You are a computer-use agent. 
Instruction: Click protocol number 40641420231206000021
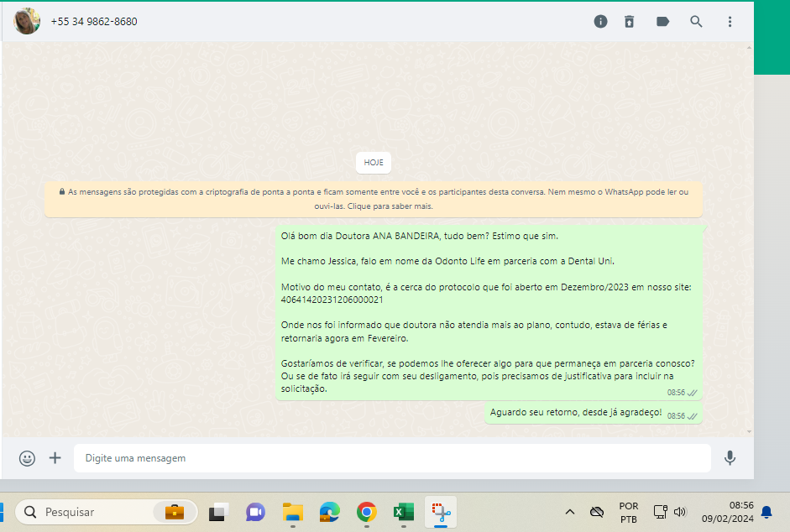(x=332, y=300)
